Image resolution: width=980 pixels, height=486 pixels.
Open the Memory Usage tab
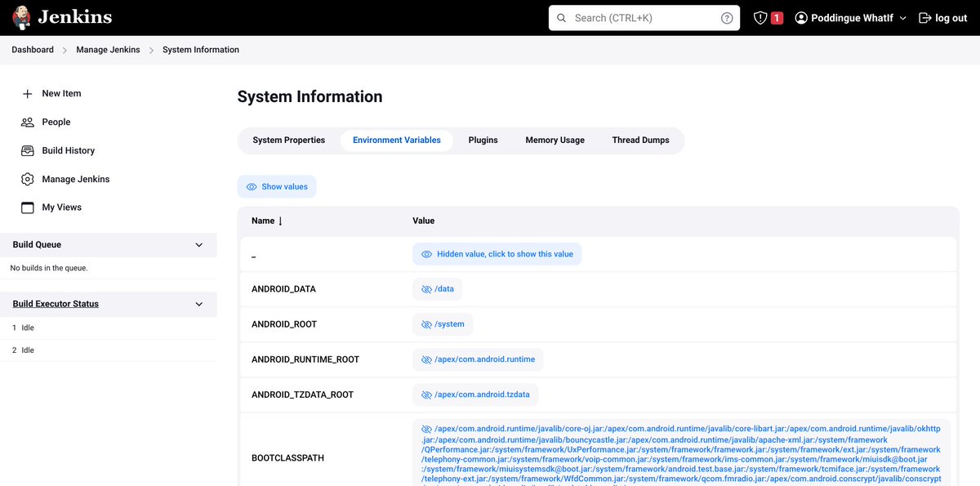point(555,140)
